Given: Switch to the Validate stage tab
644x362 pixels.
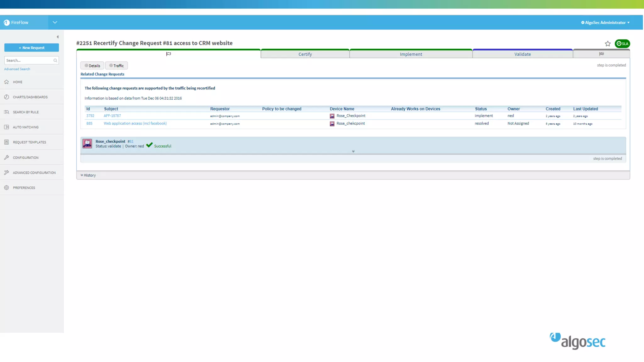Looking at the screenshot, I should click(x=522, y=54).
